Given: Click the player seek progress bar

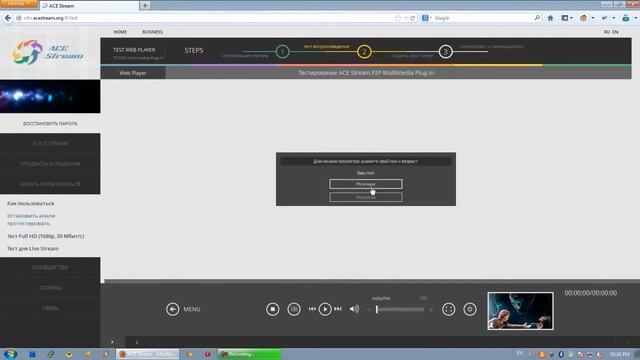Looking at the screenshot, I should point(371,281).
